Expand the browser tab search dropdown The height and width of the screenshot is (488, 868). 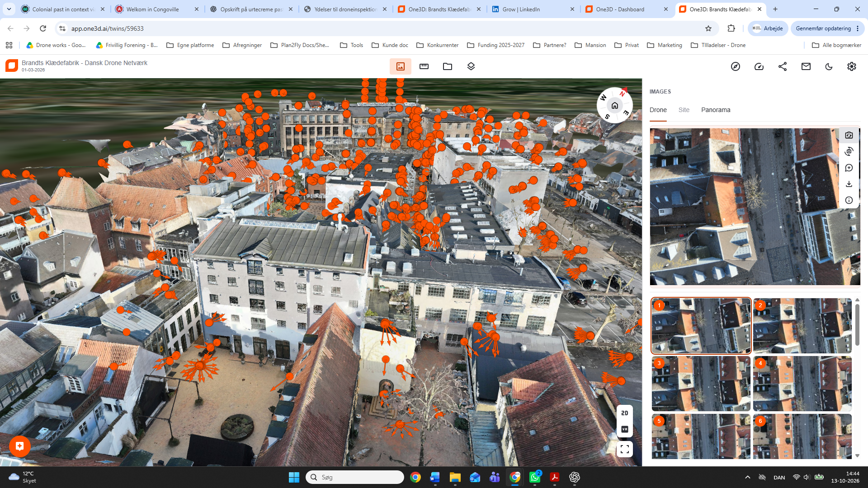point(9,9)
